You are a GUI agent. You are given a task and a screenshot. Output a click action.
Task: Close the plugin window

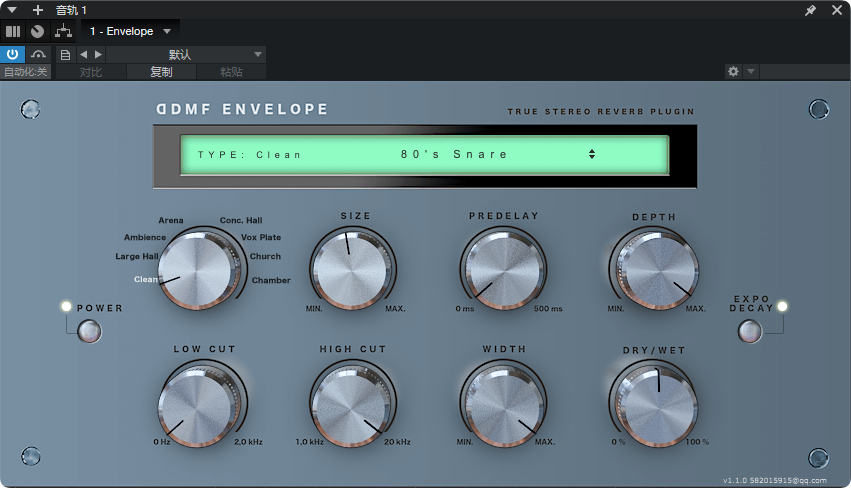pyautogui.click(x=837, y=10)
